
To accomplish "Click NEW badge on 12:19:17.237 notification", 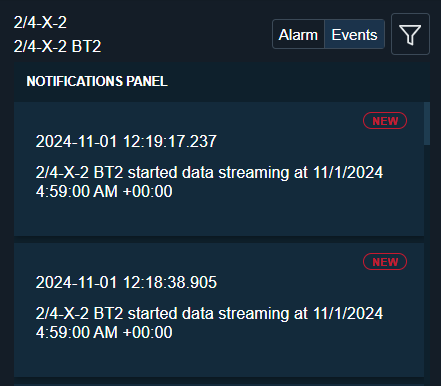I will [x=385, y=121].
